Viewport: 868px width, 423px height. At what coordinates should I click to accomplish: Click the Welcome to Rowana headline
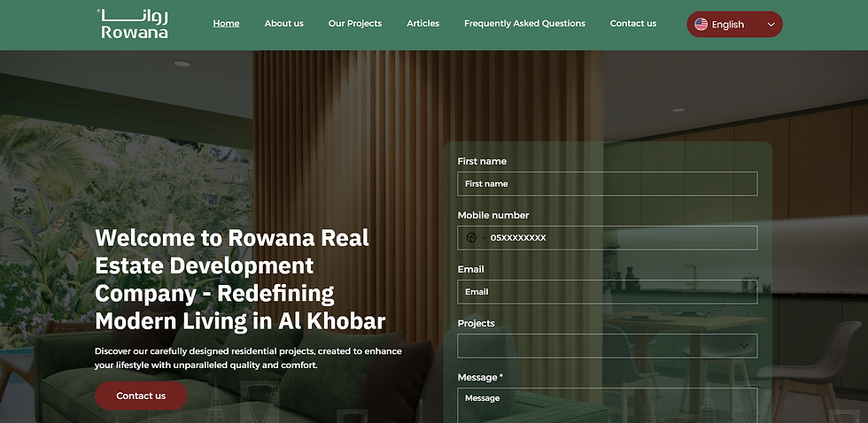[240, 280]
